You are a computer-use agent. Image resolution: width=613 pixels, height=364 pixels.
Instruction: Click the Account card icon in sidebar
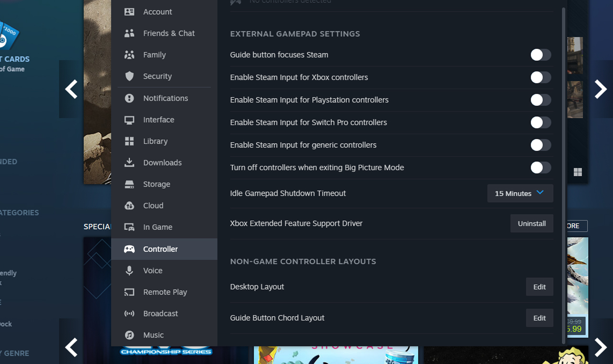click(x=129, y=12)
